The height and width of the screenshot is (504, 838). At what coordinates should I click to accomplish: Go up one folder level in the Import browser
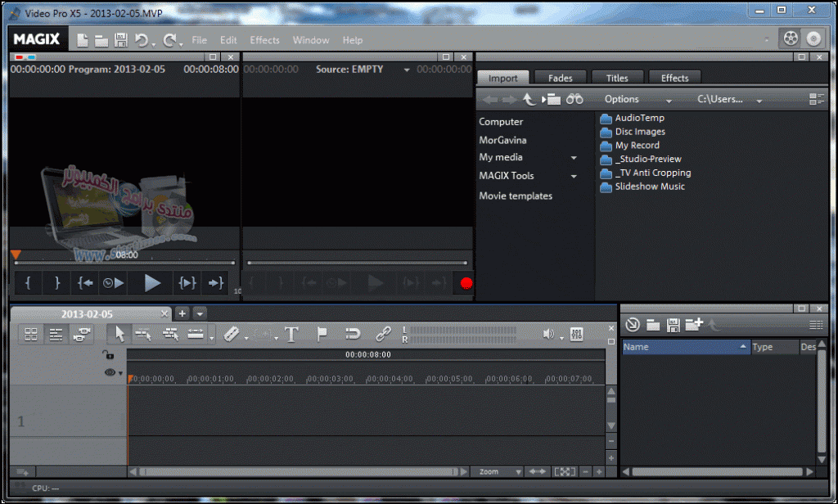[529, 99]
